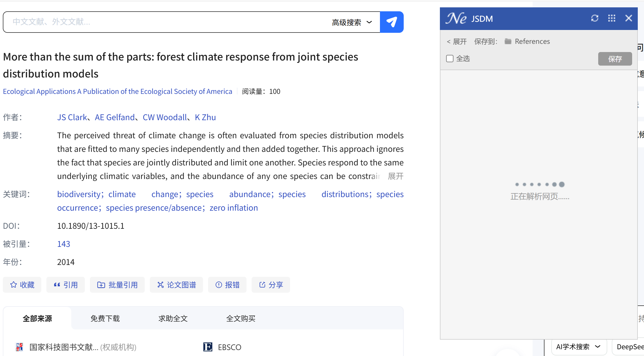Star this paper with 收藏
644x356 pixels.
[x=22, y=285]
